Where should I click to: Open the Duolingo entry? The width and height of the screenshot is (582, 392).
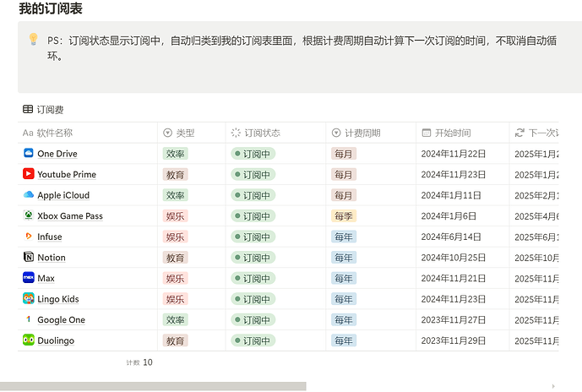[x=56, y=340]
